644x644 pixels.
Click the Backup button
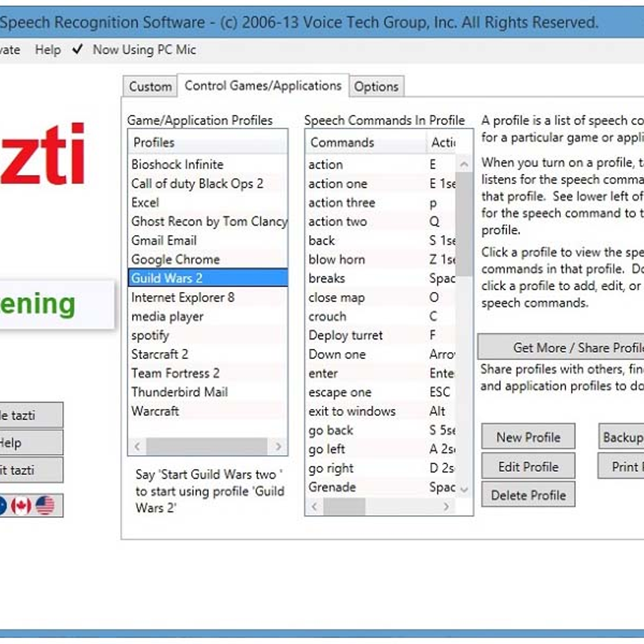621,437
